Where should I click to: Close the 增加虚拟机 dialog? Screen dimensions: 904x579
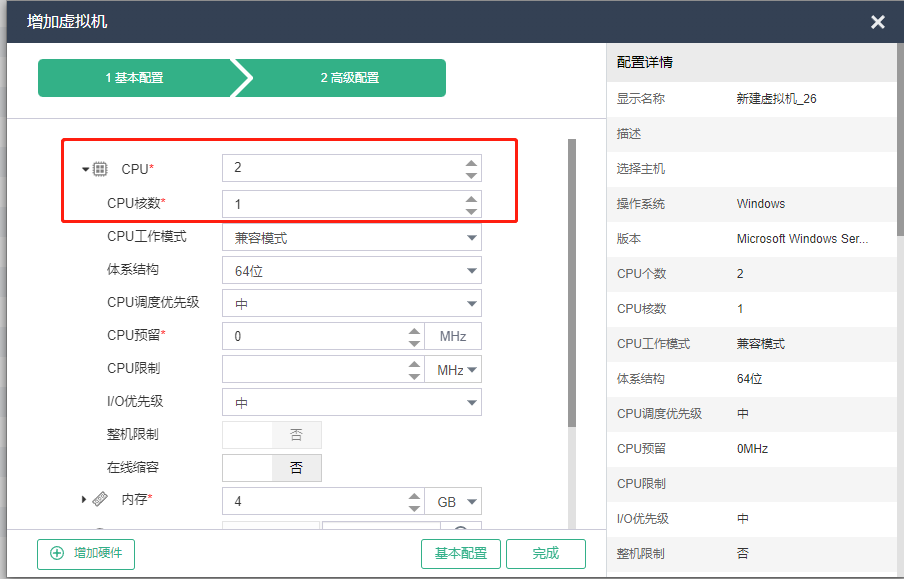[877, 22]
